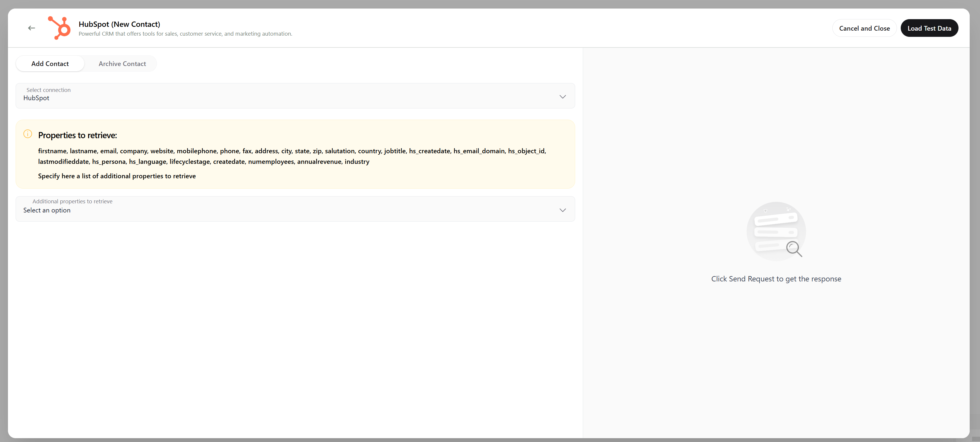Click the HubSpot (New Contact) title
The height and width of the screenshot is (442, 980).
click(x=119, y=24)
